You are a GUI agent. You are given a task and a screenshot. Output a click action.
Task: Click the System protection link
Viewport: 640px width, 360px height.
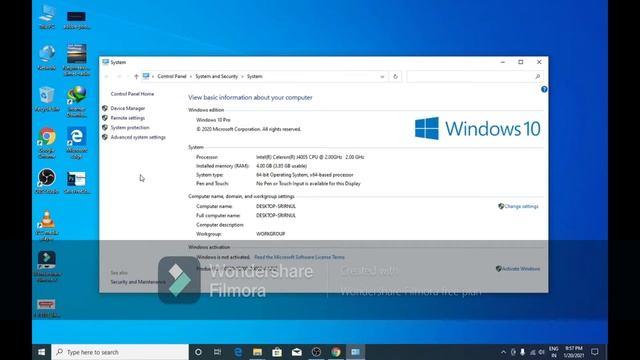click(x=130, y=127)
